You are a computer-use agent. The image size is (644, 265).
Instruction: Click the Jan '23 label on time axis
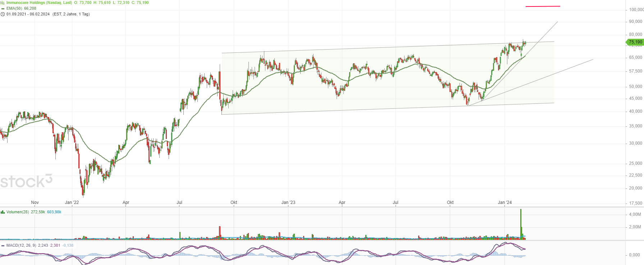pos(288,203)
